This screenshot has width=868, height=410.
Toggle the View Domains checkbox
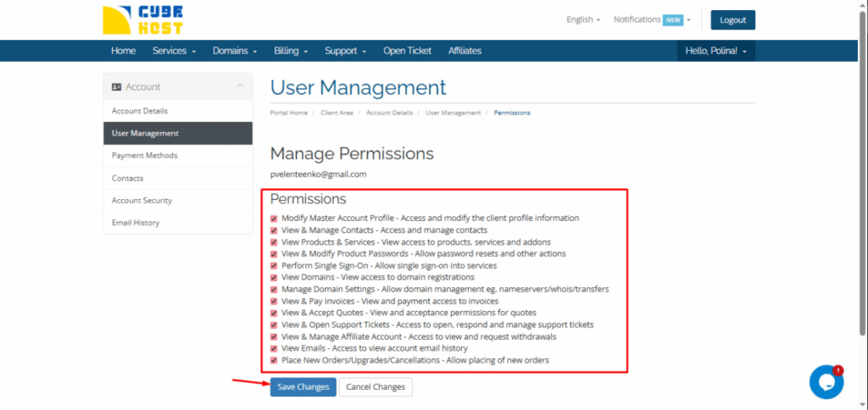(x=274, y=277)
